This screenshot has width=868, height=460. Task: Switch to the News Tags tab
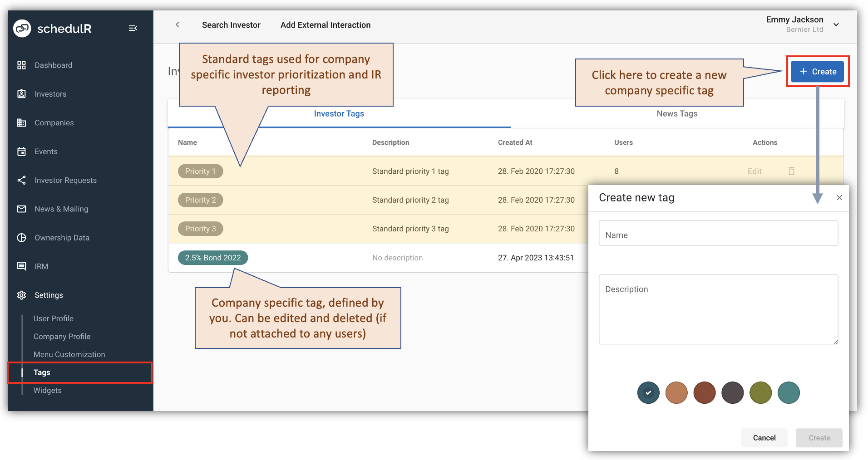tap(676, 113)
